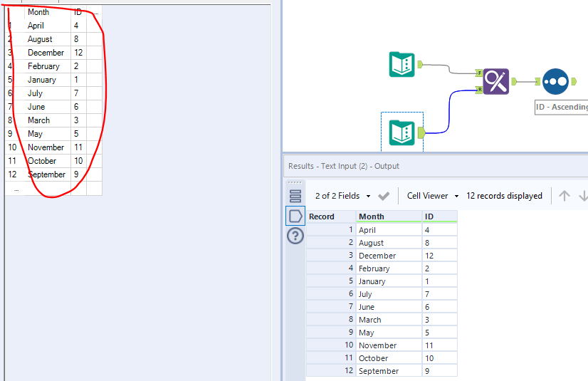Select the July cell in Results table
588x381 pixels.
coord(389,294)
